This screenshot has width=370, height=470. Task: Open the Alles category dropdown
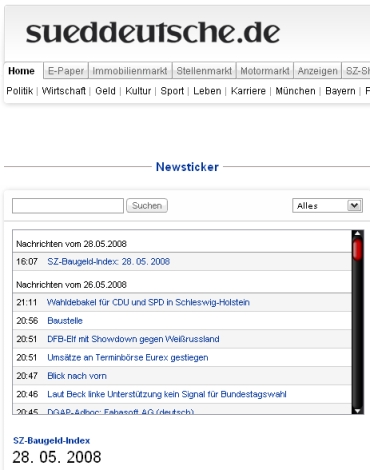coord(327,206)
